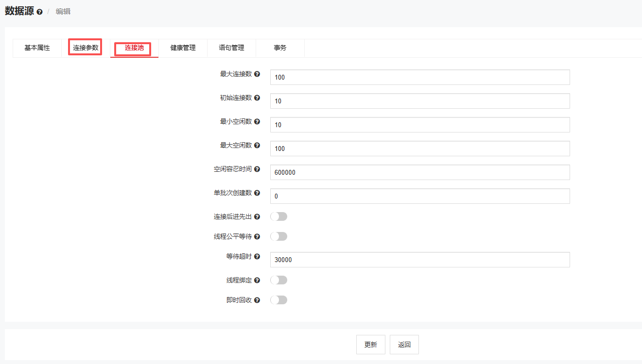Screen dimensions: 642x364
Task: Switch to the 语句管理 tab
Action: pyautogui.click(x=232, y=48)
